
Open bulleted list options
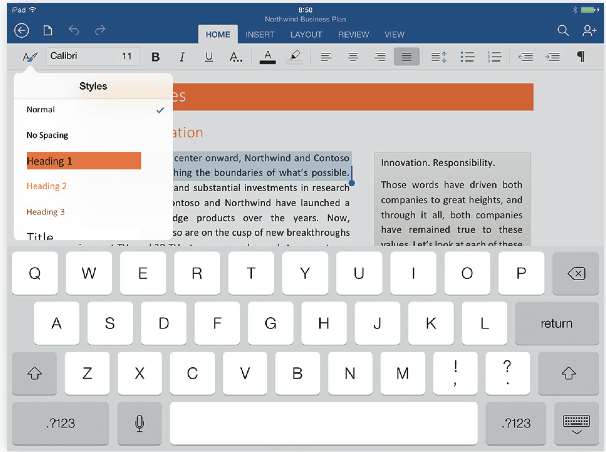(x=467, y=57)
